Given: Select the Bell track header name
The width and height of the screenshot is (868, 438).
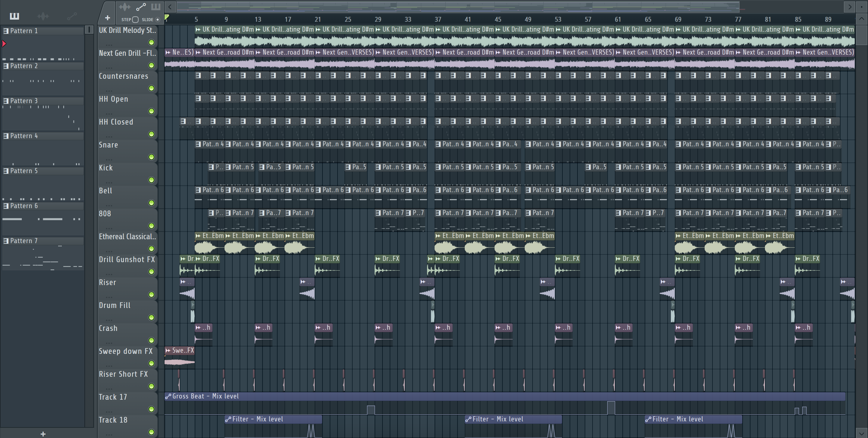Looking at the screenshot, I should [x=105, y=191].
